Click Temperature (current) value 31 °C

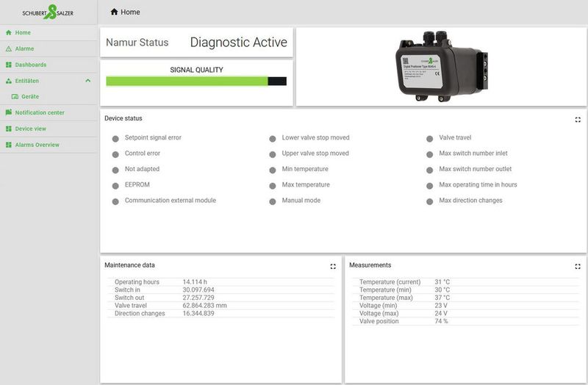(x=442, y=282)
